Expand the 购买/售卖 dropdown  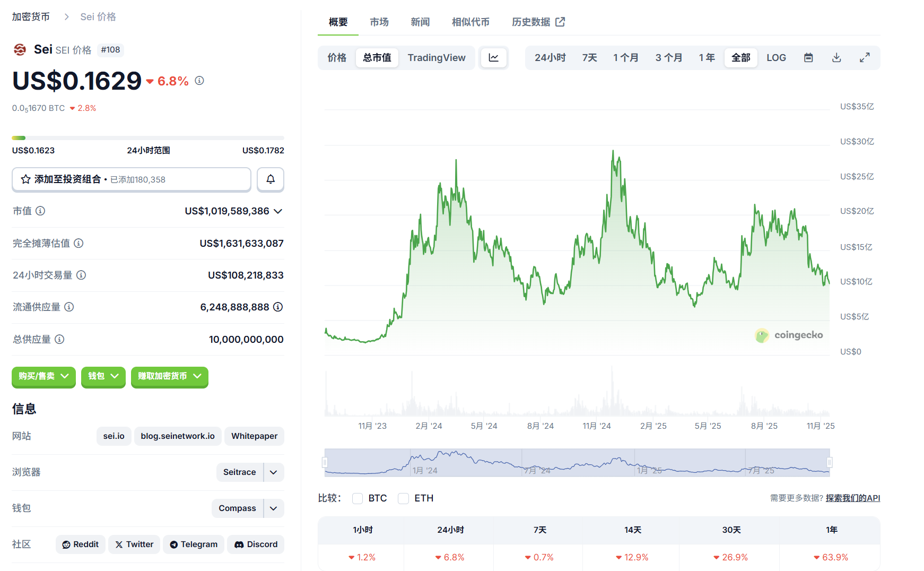pos(43,376)
